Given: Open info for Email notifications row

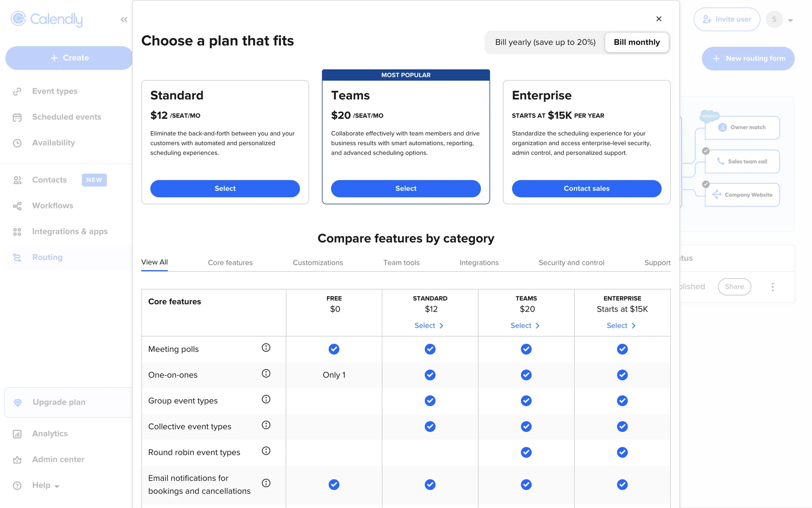Looking at the screenshot, I should point(266,483).
